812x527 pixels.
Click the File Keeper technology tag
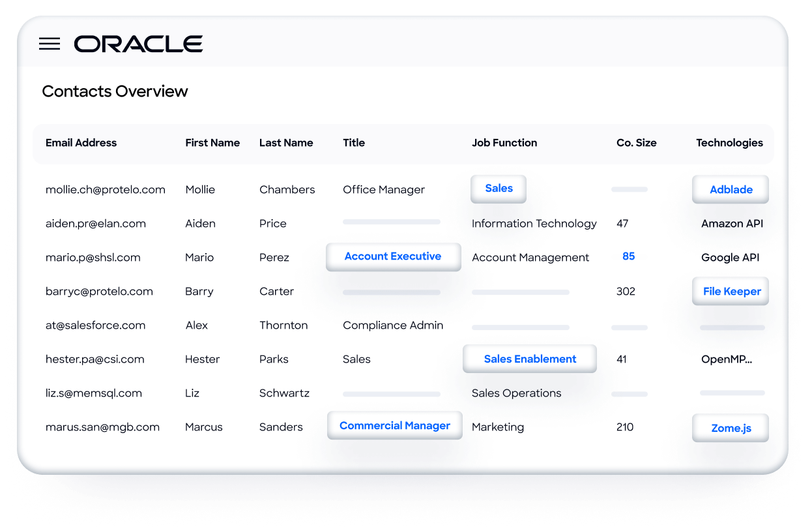click(731, 292)
